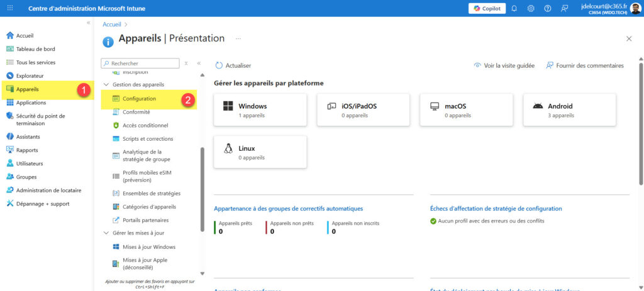Viewport: 644px width, 291px height.
Task: Open the settings gear icon
Action: 531,8
